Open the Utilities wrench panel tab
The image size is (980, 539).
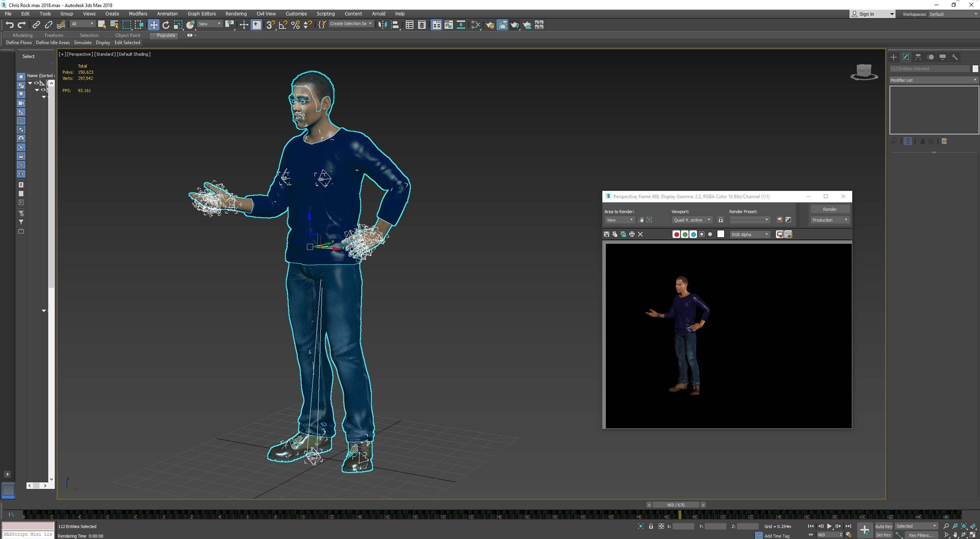click(x=955, y=57)
